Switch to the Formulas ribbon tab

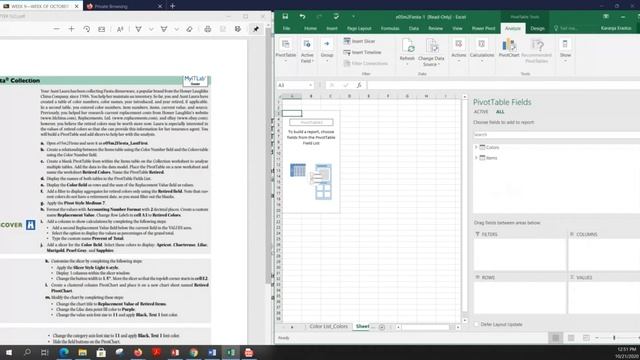390,28
